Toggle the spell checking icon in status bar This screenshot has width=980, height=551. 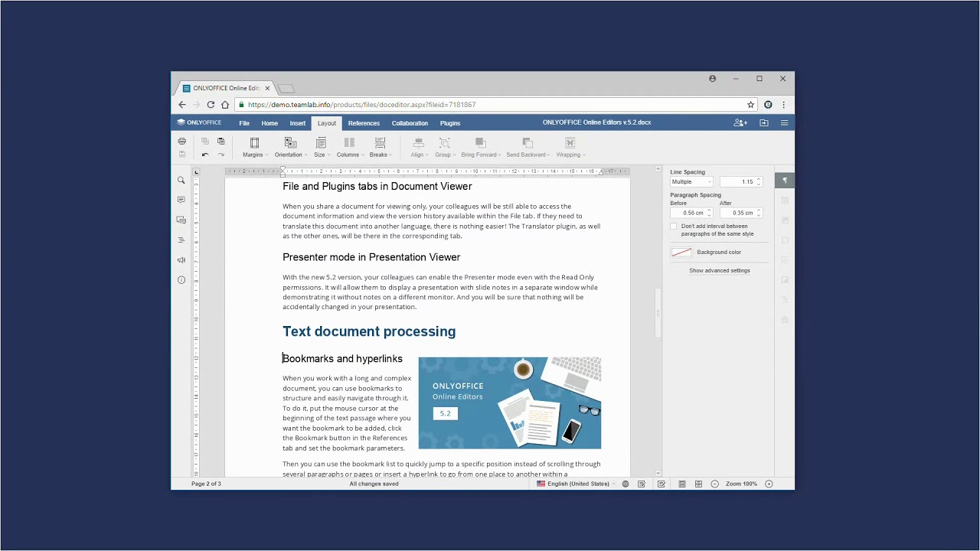click(642, 484)
